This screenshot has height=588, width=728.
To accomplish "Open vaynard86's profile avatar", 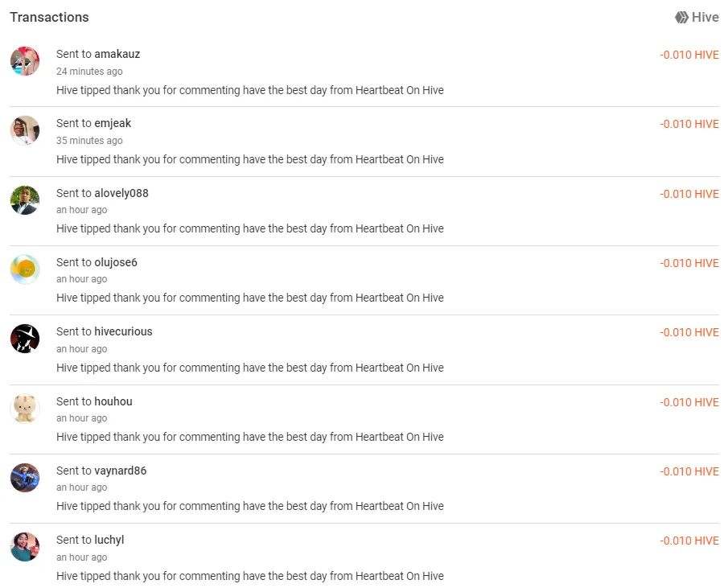I will tap(25, 478).
